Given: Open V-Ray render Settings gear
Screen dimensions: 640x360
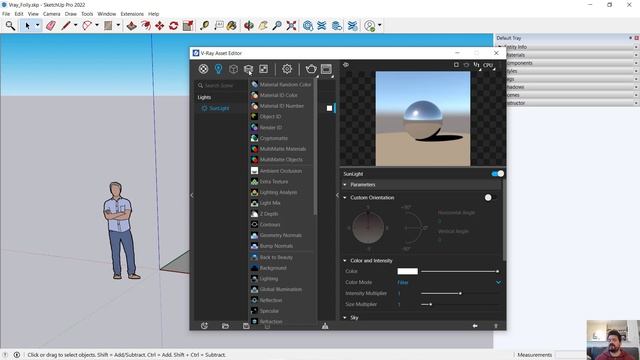Looking at the screenshot, I should coord(287,69).
